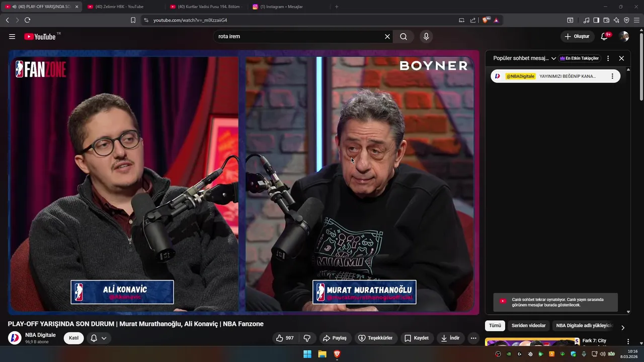Close the PLAY-OFF YARIŞINDA browser tab
Image resolution: width=644 pixels, height=362 pixels.
[76, 7]
